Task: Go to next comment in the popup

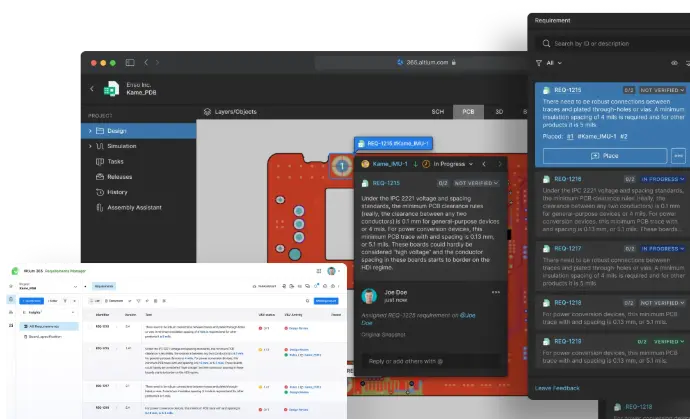Action: click(x=499, y=164)
